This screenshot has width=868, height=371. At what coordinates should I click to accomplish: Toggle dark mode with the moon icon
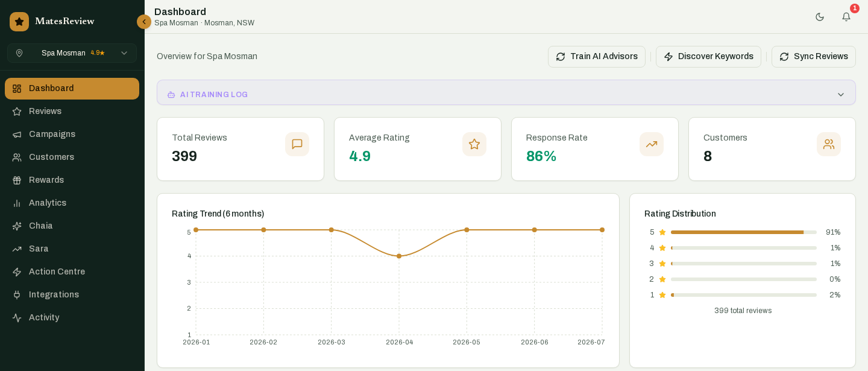pyautogui.click(x=820, y=17)
